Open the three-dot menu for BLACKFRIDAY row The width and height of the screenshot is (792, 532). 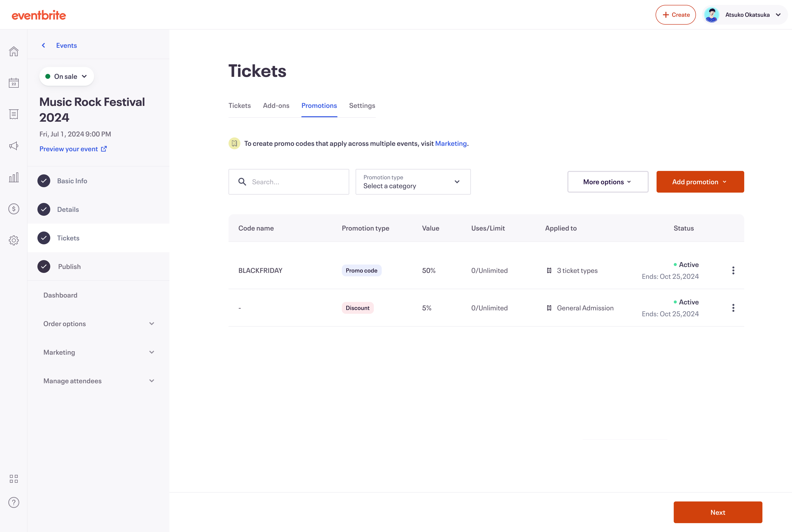[x=733, y=270]
